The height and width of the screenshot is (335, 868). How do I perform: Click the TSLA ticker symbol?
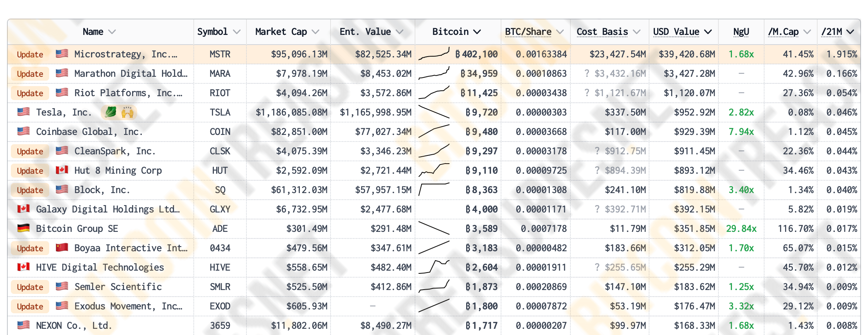point(220,112)
